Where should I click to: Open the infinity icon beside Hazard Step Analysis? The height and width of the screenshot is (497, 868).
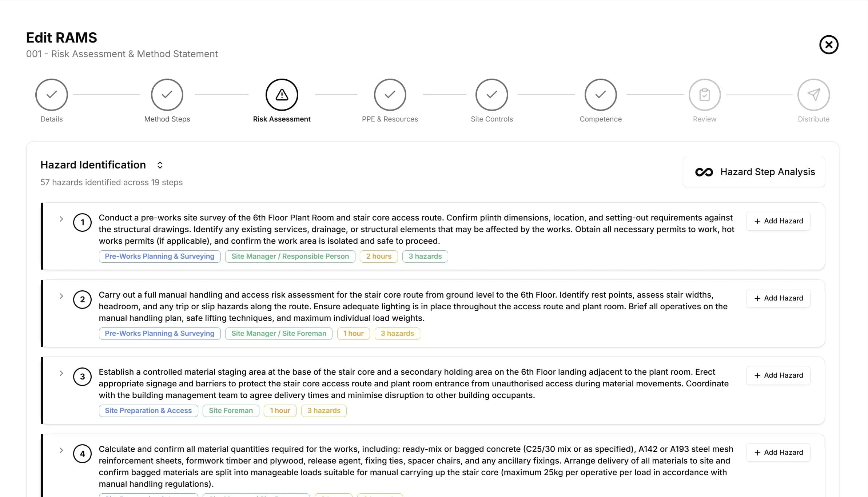click(704, 172)
